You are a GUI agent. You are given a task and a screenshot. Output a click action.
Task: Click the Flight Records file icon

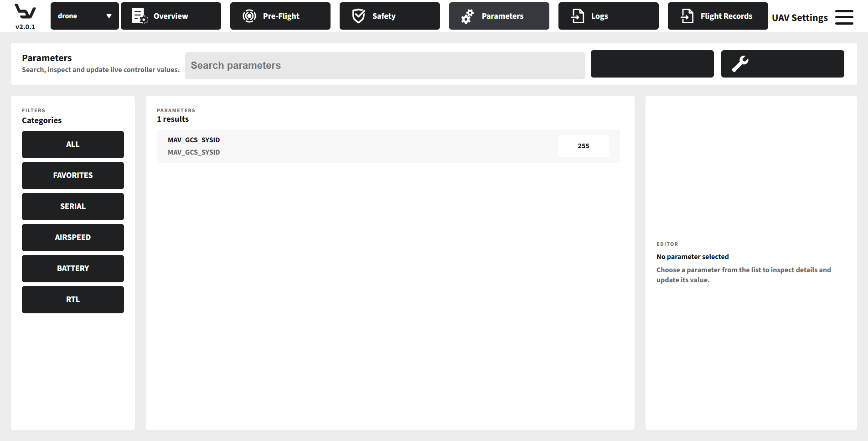687,16
